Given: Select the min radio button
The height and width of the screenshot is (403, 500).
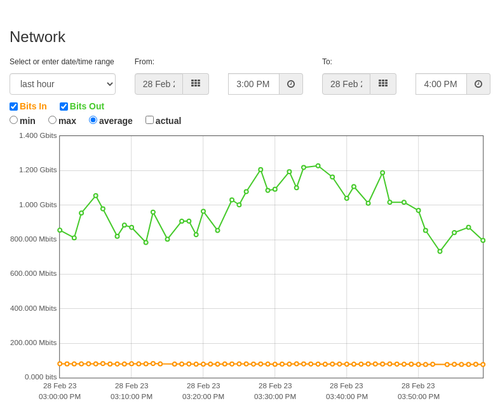Looking at the screenshot, I should tap(14, 120).
